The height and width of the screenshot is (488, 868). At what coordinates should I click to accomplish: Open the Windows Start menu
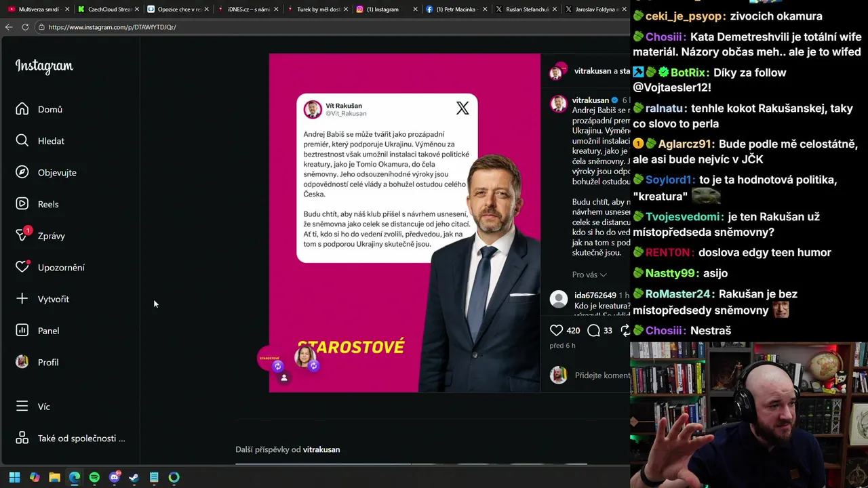(x=14, y=477)
